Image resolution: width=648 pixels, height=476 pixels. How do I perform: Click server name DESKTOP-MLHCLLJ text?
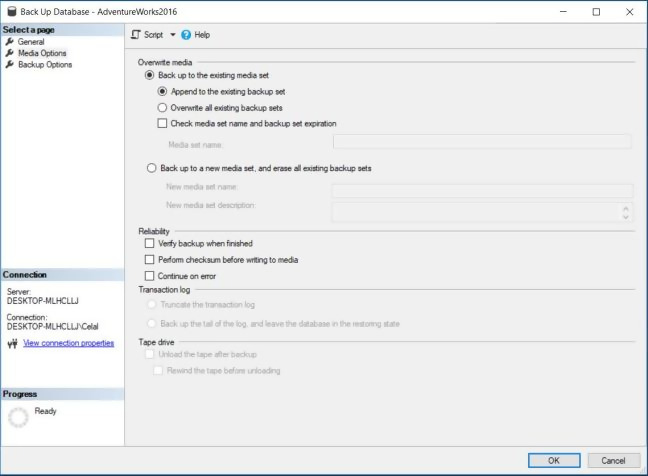[43, 301]
